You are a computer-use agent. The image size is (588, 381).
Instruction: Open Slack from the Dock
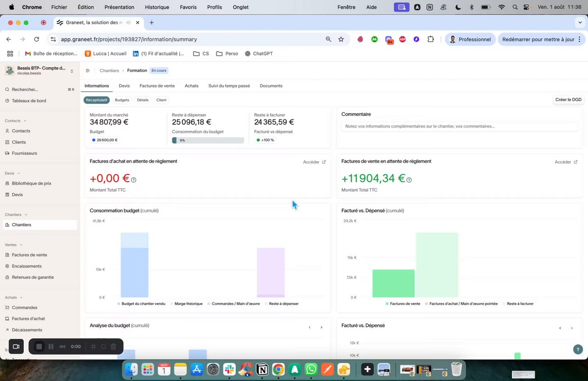(x=229, y=369)
